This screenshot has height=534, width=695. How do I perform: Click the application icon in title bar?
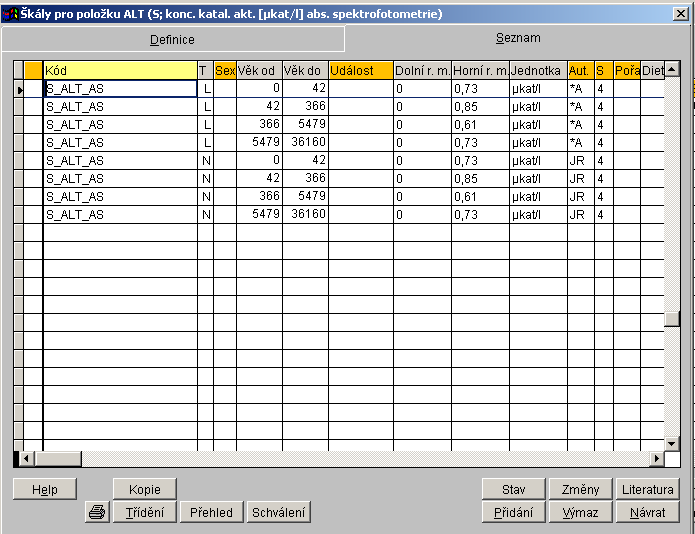coord(11,14)
